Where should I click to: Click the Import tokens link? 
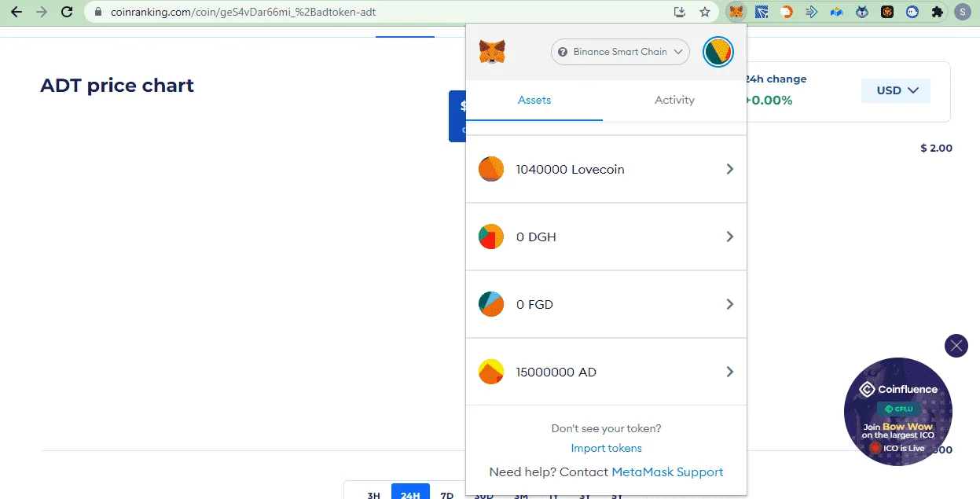(606, 448)
